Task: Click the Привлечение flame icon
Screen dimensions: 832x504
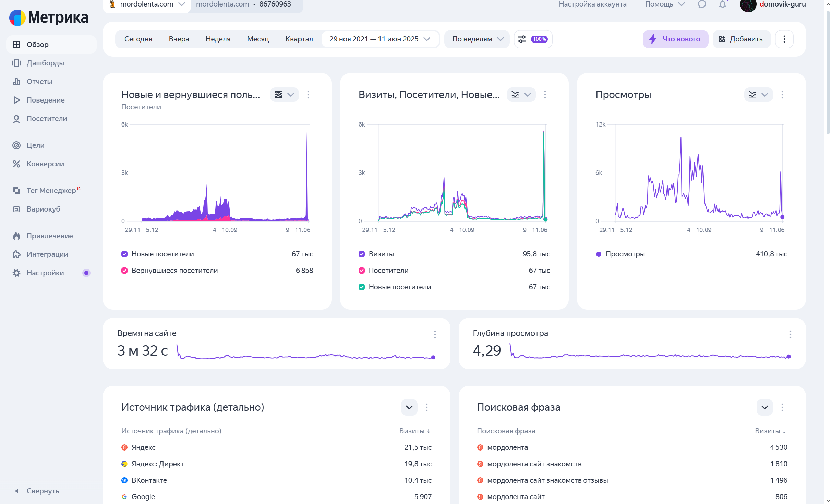Action: pyautogui.click(x=16, y=236)
